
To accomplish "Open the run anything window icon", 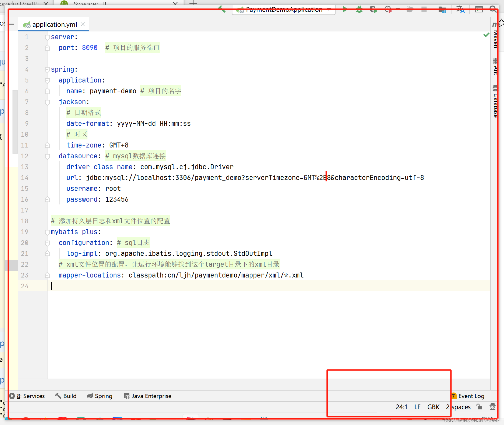I will [x=479, y=9].
